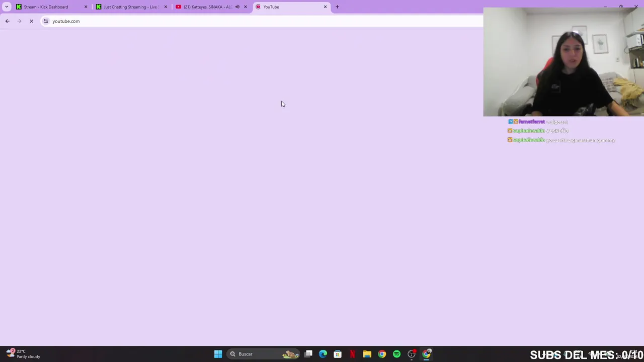644x362 pixels.
Task: Open Spotify from the taskbar
Action: coord(397,354)
